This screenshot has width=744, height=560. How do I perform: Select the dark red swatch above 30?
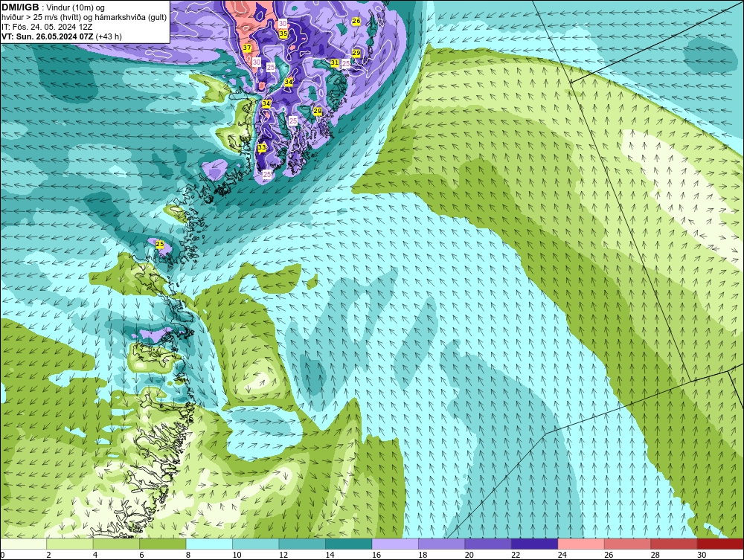[x=721, y=544]
